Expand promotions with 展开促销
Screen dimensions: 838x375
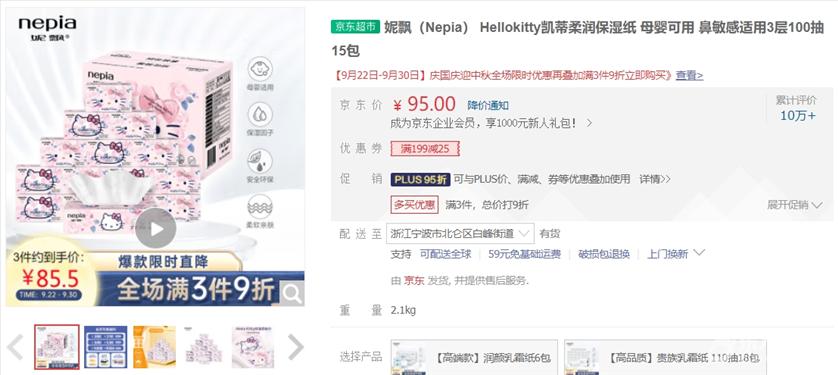click(x=795, y=205)
